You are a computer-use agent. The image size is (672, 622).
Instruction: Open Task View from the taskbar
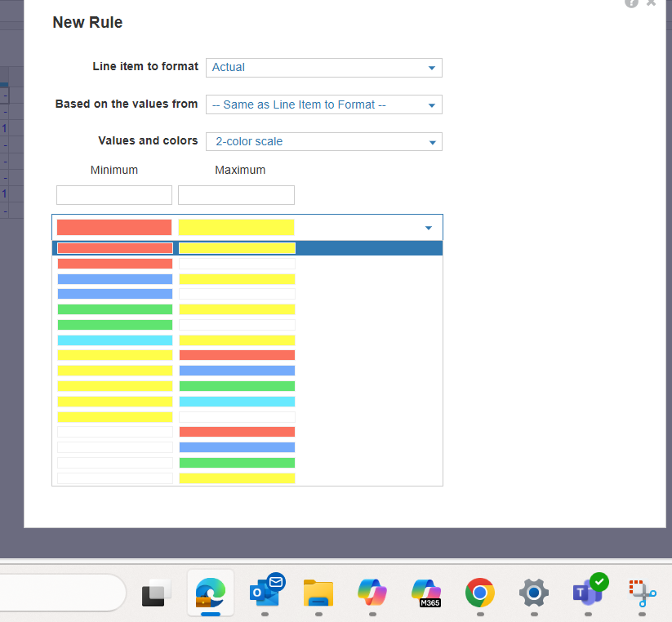point(156,593)
